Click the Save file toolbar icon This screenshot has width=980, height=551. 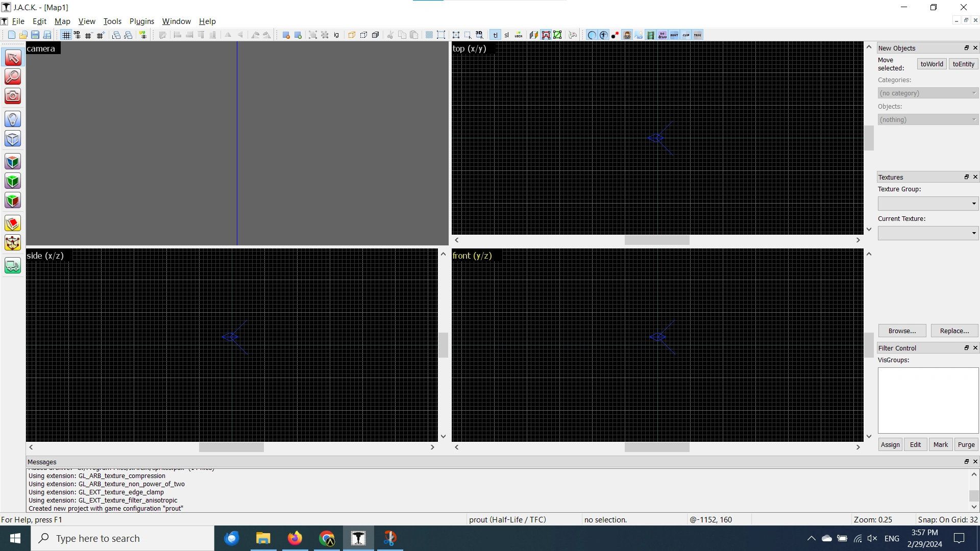coord(35,35)
